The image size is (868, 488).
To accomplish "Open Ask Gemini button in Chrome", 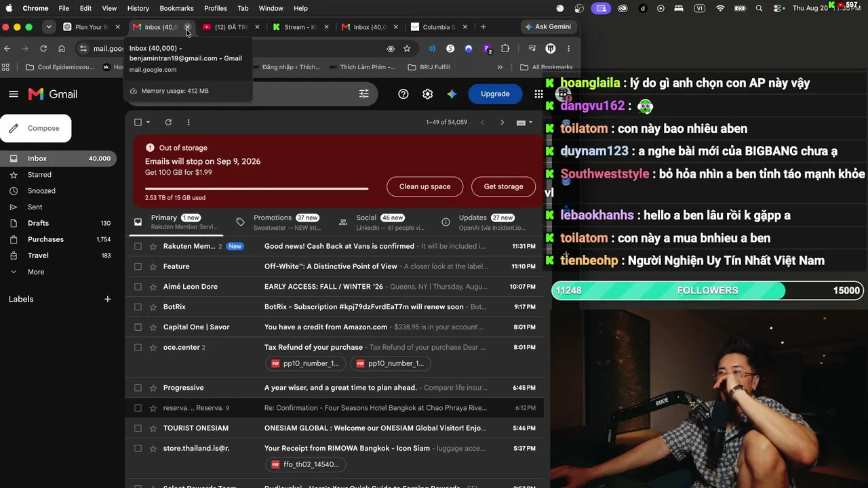I will click(x=548, y=27).
